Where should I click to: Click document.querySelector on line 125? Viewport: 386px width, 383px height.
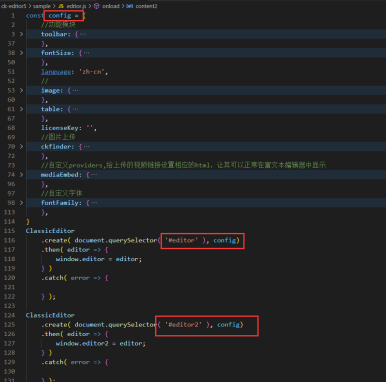coord(116,325)
